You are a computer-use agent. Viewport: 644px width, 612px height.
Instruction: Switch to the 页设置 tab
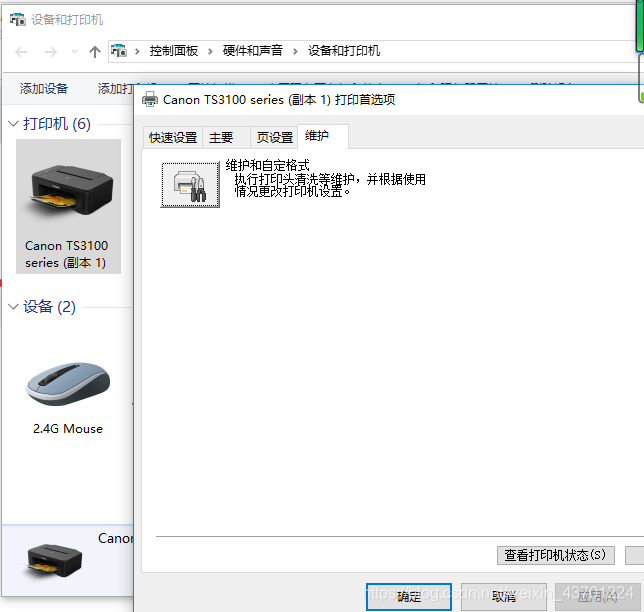tap(274, 137)
